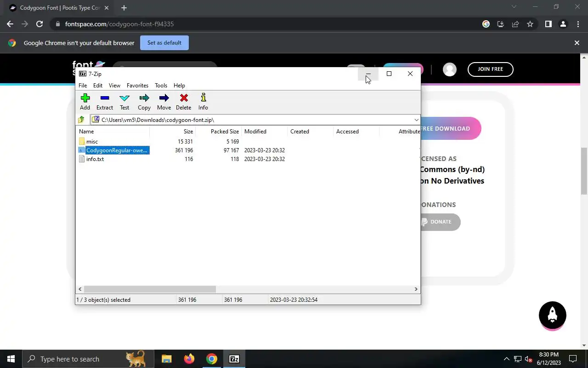Select the misc folder icon
Screen dimensions: 588x368
(x=82, y=141)
